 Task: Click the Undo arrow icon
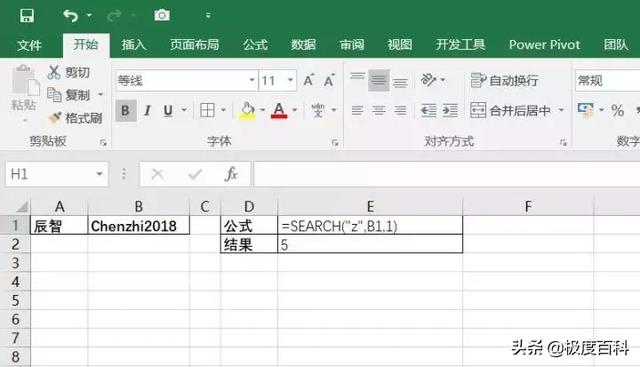click(71, 16)
